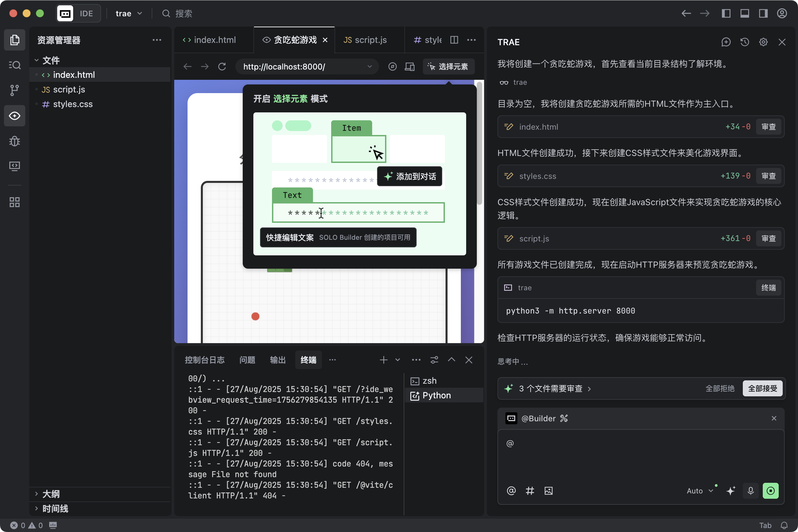Open the new terminal profile dropdown chevron
798x532 pixels.
point(397,360)
